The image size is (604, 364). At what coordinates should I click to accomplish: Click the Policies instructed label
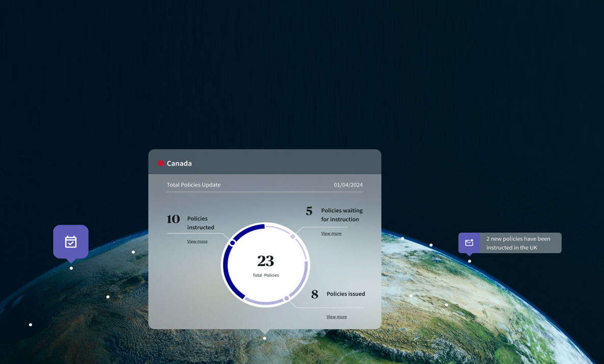point(201,223)
